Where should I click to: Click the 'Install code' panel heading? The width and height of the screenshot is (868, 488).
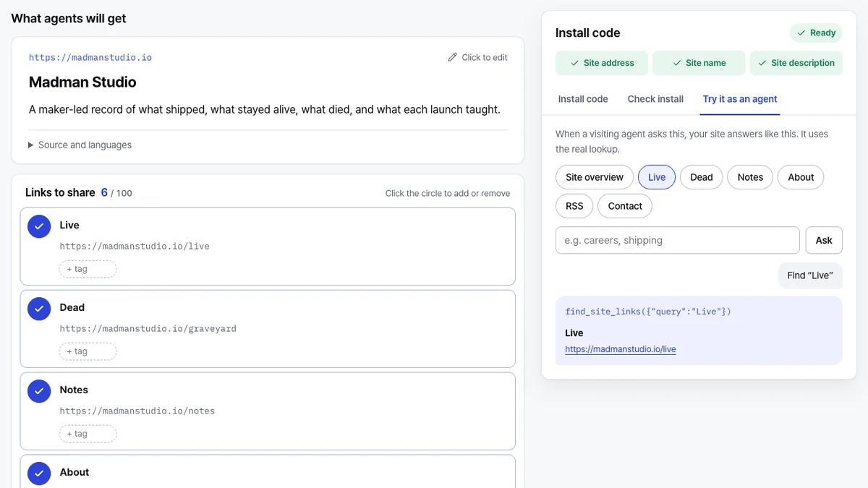point(587,33)
